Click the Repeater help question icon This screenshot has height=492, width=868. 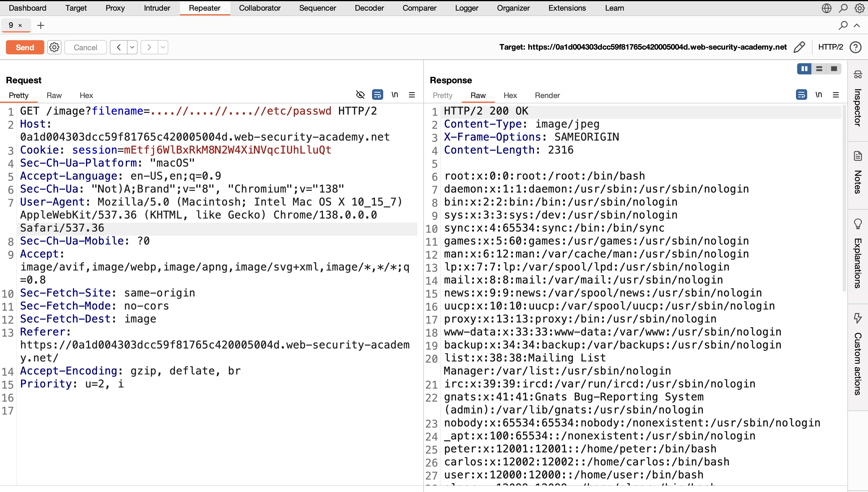[855, 47]
